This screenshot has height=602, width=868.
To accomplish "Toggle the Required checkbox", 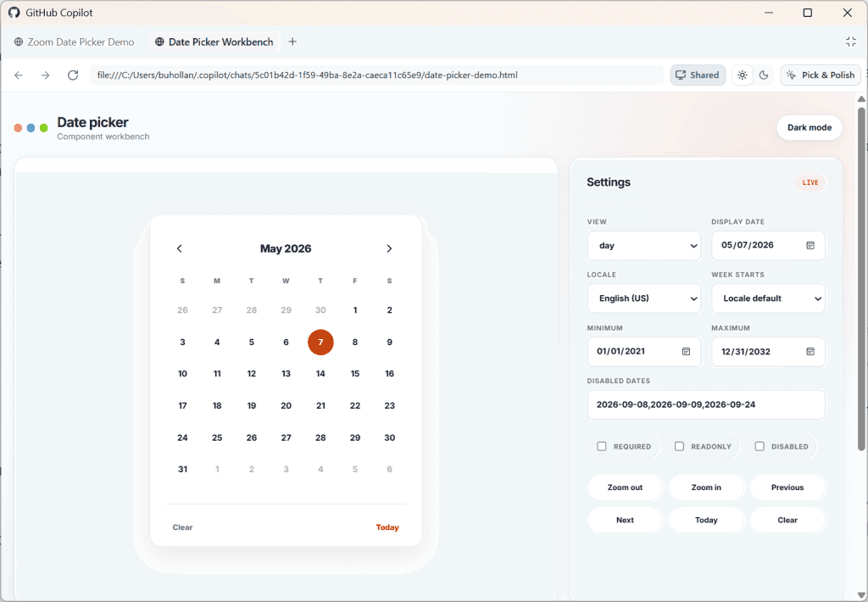I will click(602, 446).
